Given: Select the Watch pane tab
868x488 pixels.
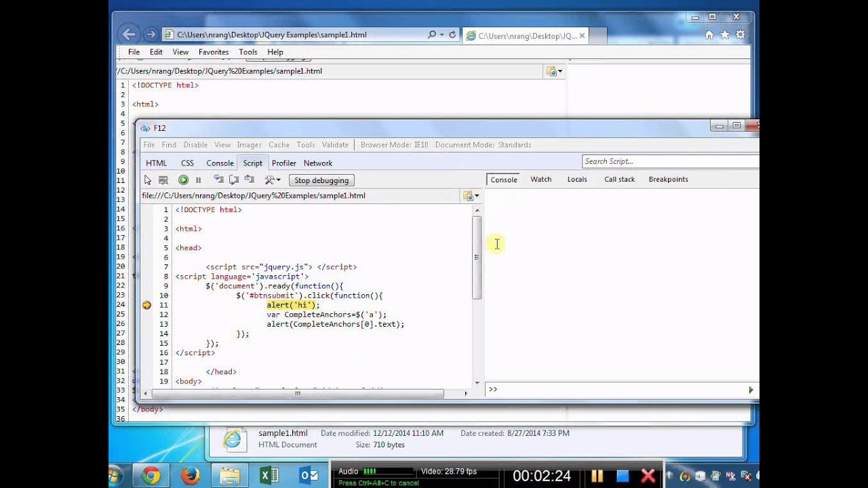Looking at the screenshot, I should (x=540, y=180).
